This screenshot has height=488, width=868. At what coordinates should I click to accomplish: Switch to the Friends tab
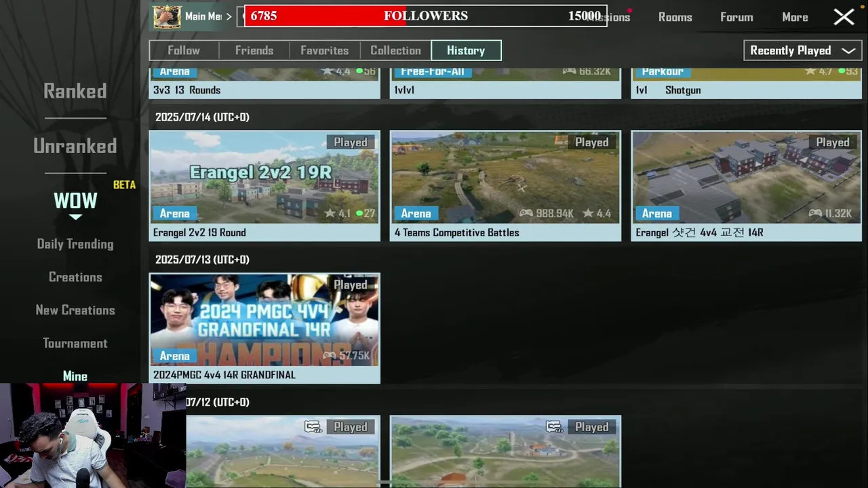tap(254, 50)
